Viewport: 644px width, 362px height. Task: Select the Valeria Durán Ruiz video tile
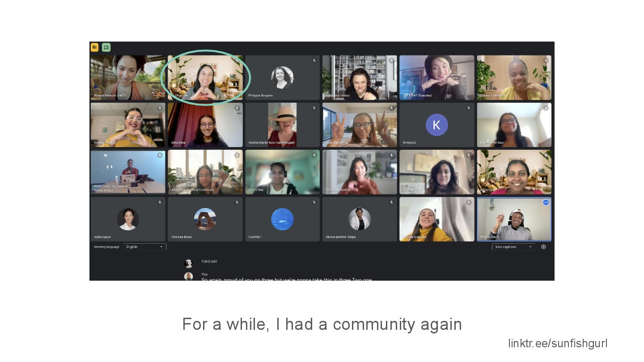pyautogui.click(x=282, y=125)
